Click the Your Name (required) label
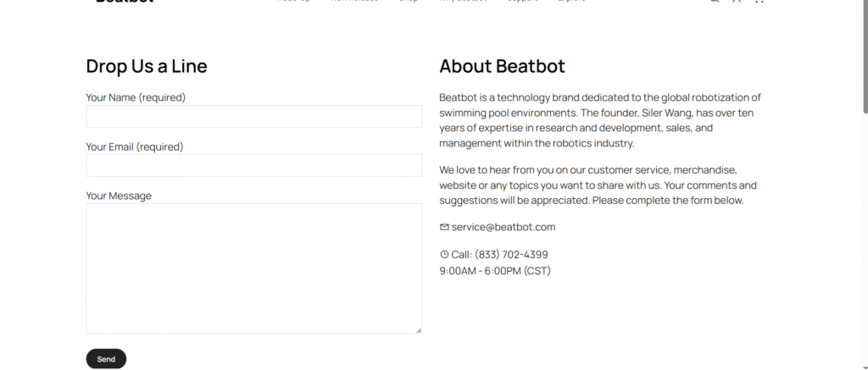 tap(136, 97)
